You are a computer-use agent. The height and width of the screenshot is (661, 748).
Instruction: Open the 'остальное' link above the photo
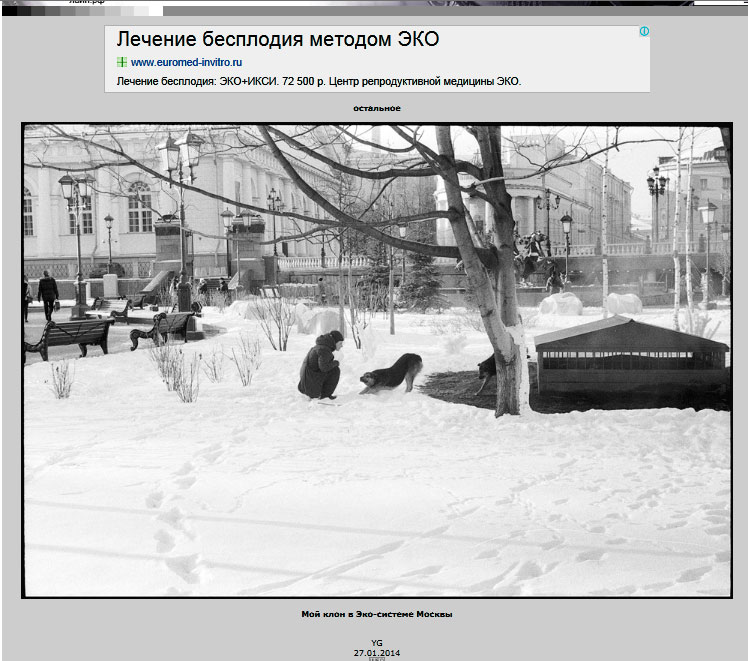pos(377,108)
